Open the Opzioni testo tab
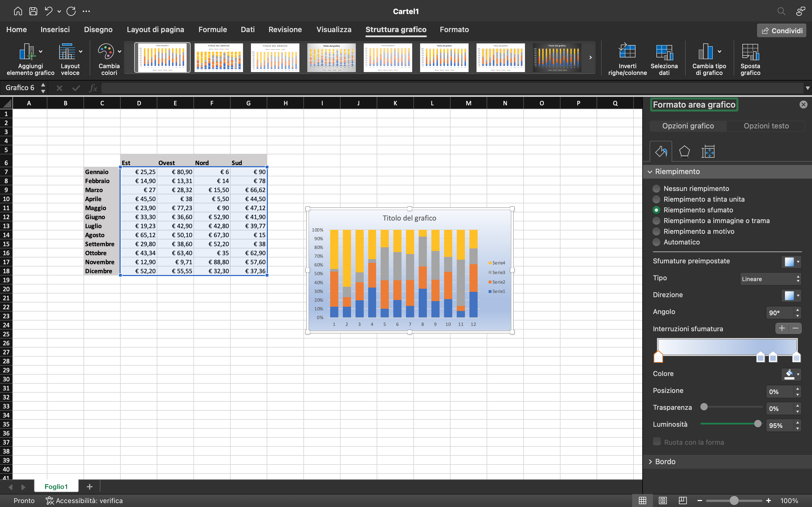Viewport: 812px width, 507px height. coord(766,126)
